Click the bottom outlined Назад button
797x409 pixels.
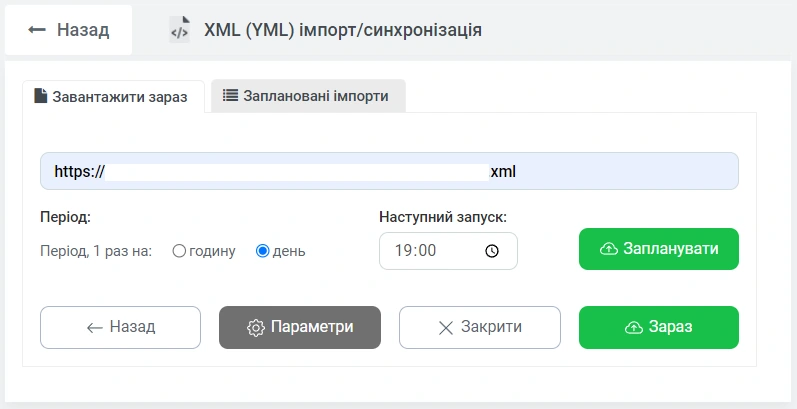[x=120, y=327]
